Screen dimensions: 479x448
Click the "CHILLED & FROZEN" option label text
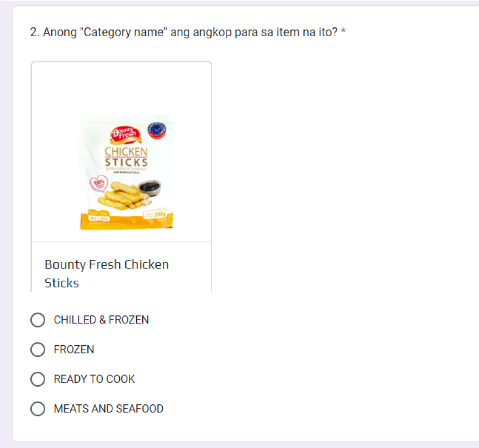point(101,320)
